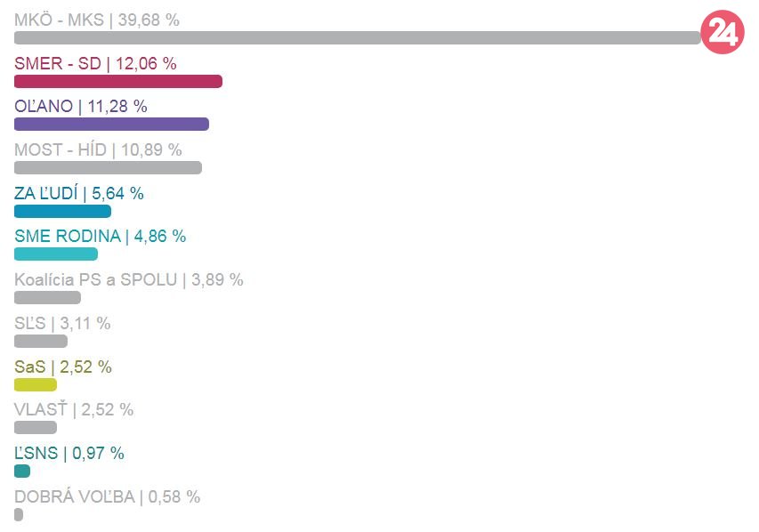Click the gray MOST - HÍD bar

(108, 167)
